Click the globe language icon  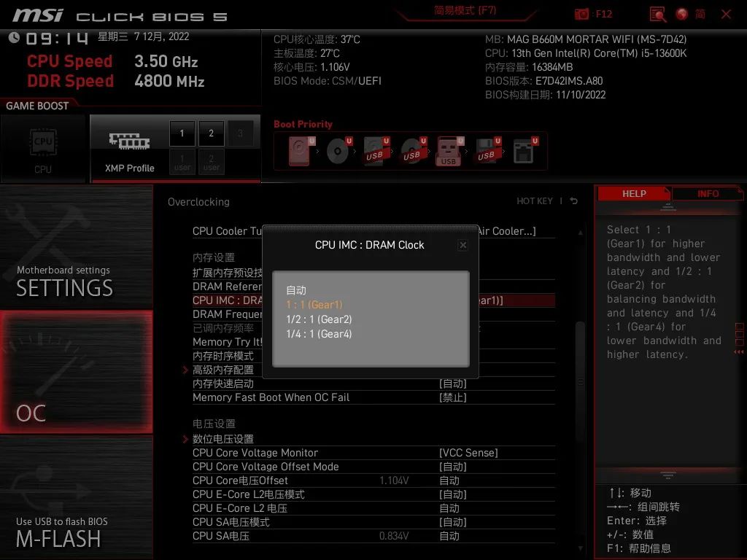(682, 14)
